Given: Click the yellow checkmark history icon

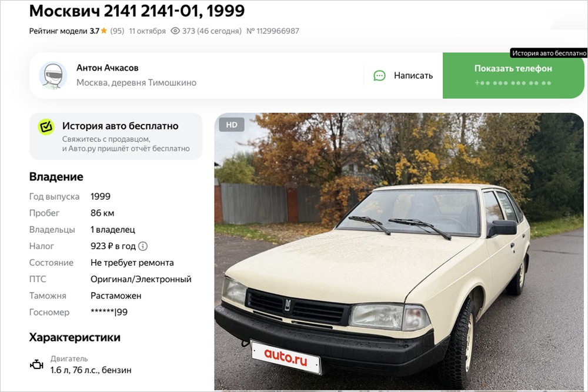Looking at the screenshot, I should (46, 127).
